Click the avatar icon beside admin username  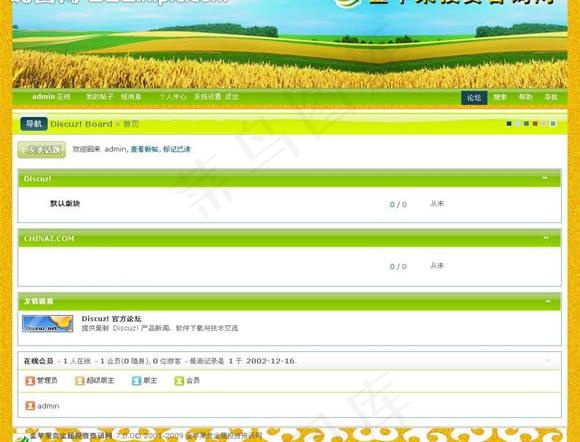(x=30, y=406)
